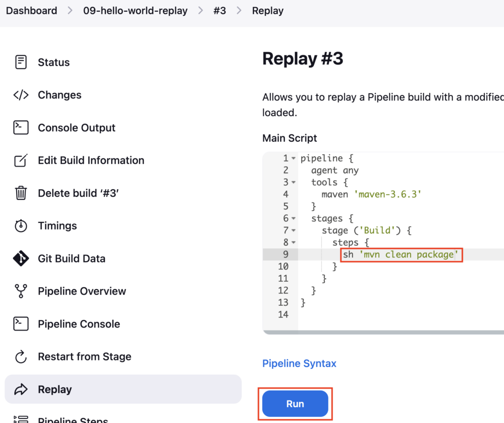504x423 pixels.
Task: Expand chevron after 09-hello-world-replay breadcrumb
Action: (201, 11)
